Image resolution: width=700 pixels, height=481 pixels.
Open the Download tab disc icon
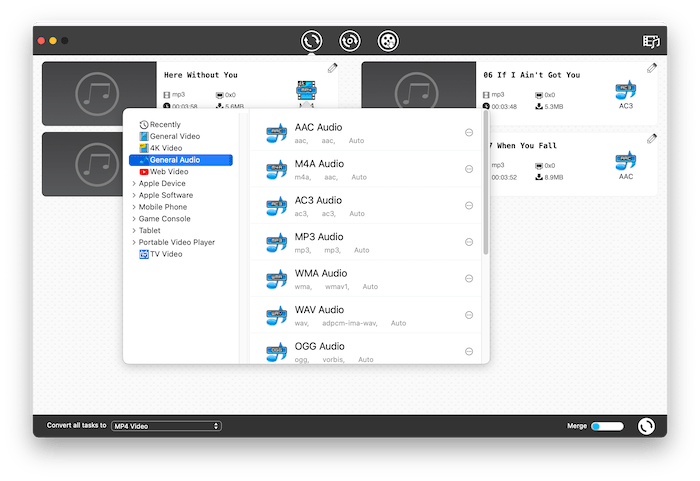pos(349,41)
